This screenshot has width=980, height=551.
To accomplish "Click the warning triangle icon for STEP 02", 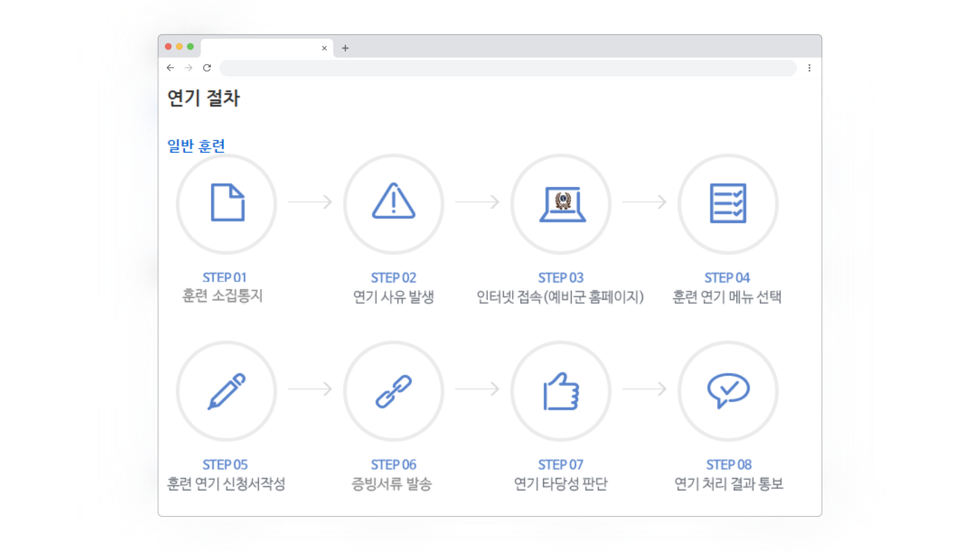I will (394, 202).
